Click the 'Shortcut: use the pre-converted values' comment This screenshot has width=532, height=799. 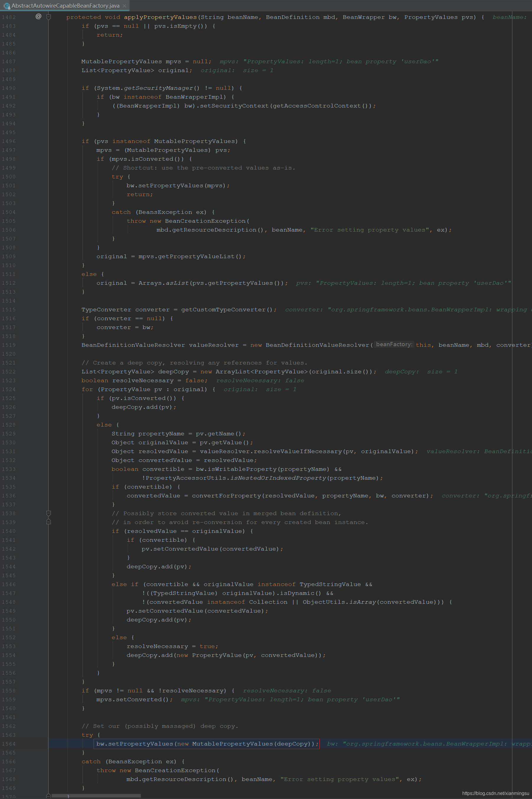204,168
